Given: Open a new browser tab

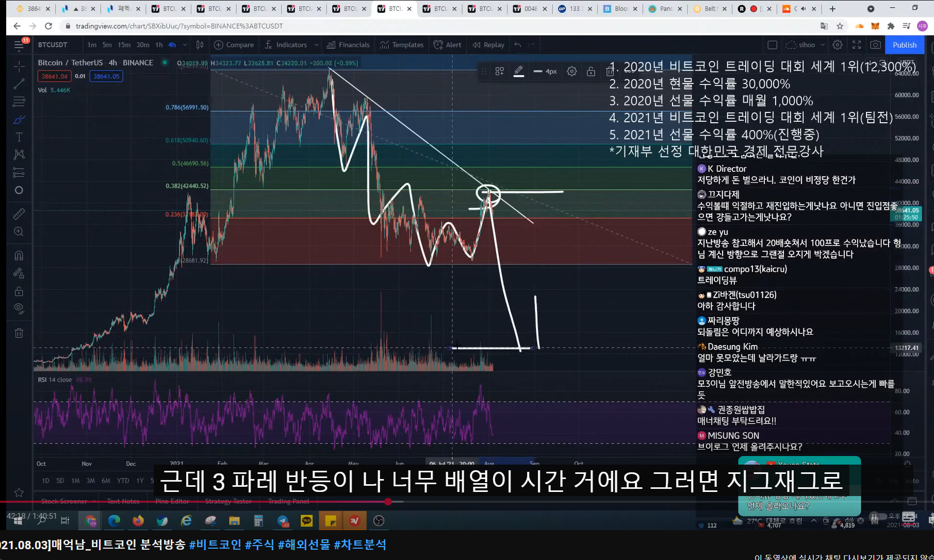Looking at the screenshot, I should click(832, 9).
